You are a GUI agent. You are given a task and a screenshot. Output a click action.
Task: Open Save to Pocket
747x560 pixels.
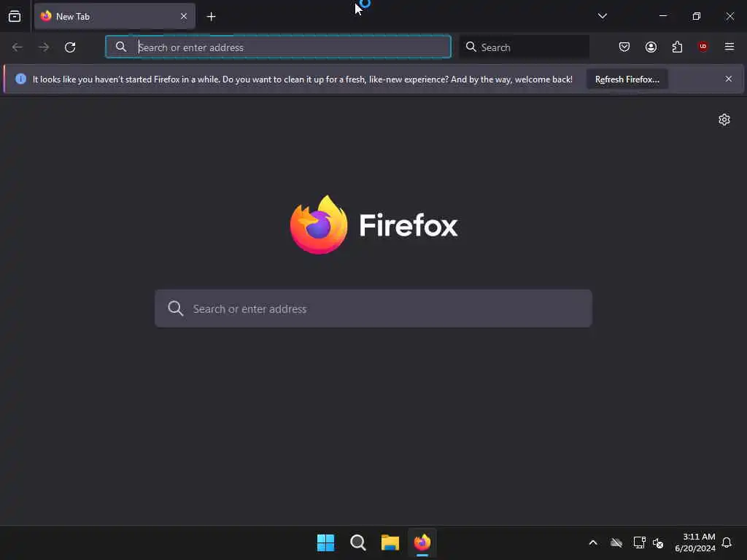pos(624,47)
